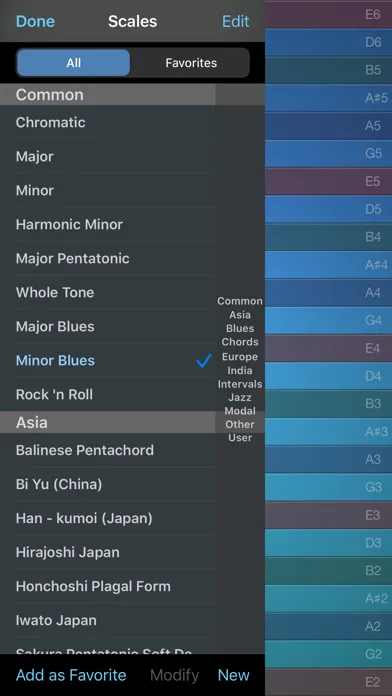The width and height of the screenshot is (392, 696).
Task: Tap the Edit button
Action: [235, 21]
